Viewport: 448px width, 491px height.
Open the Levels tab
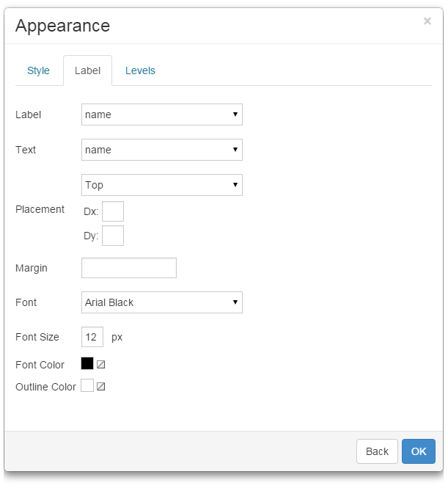[140, 70]
